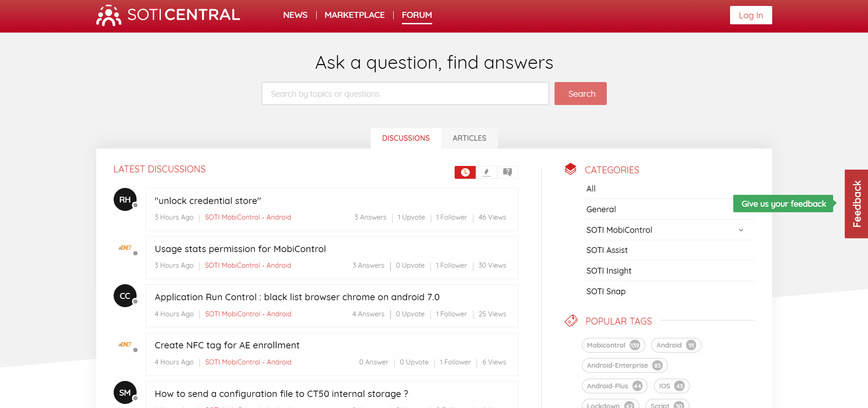868x408 pixels.
Task: Click "1 Upvote" on unlock credential post
Action: tap(411, 217)
